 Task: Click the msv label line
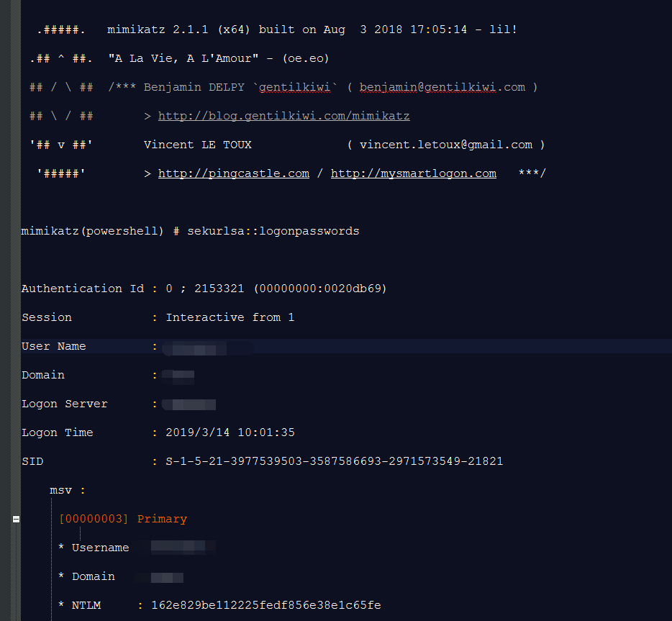(68, 490)
